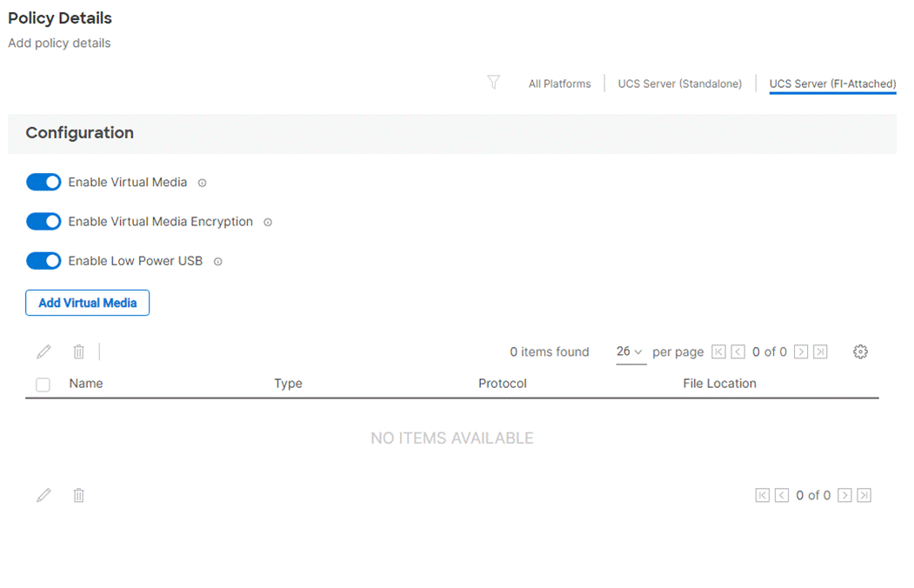Click the last page arrow in bottom pagination
Image resolution: width=914 pixels, height=588 pixels.
point(864,495)
